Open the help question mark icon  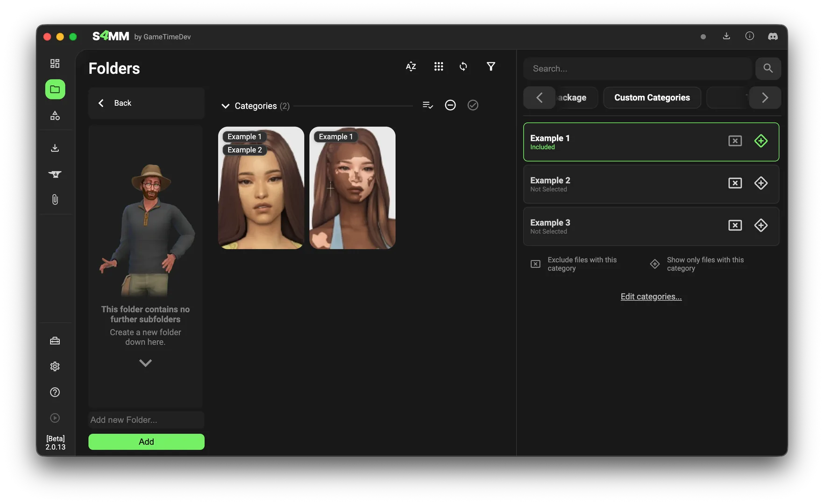coord(55,392)
